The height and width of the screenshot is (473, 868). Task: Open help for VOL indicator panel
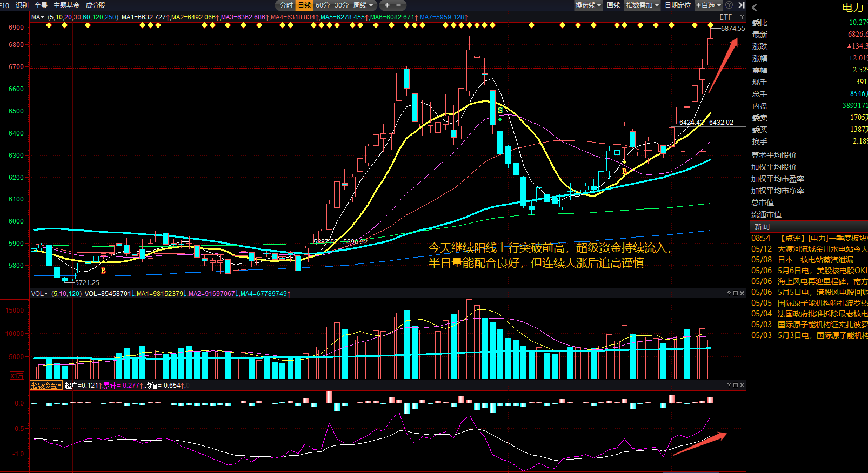click(729, 294)
